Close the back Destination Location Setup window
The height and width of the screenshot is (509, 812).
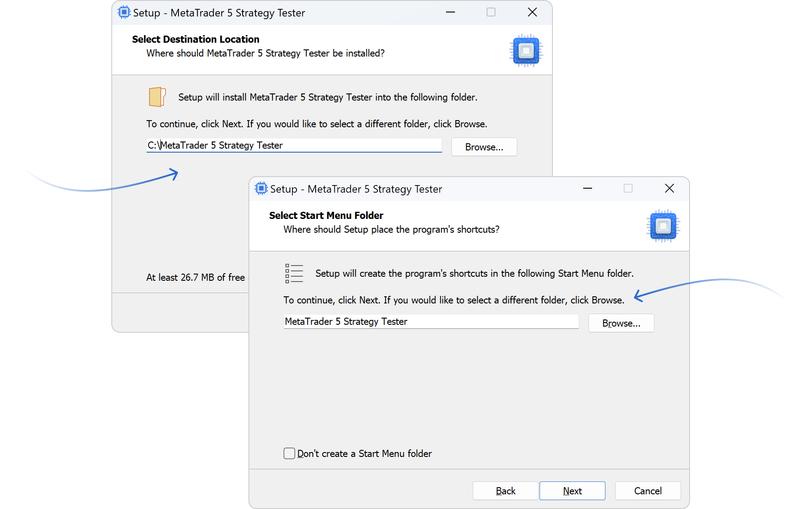tap(532, 12)
